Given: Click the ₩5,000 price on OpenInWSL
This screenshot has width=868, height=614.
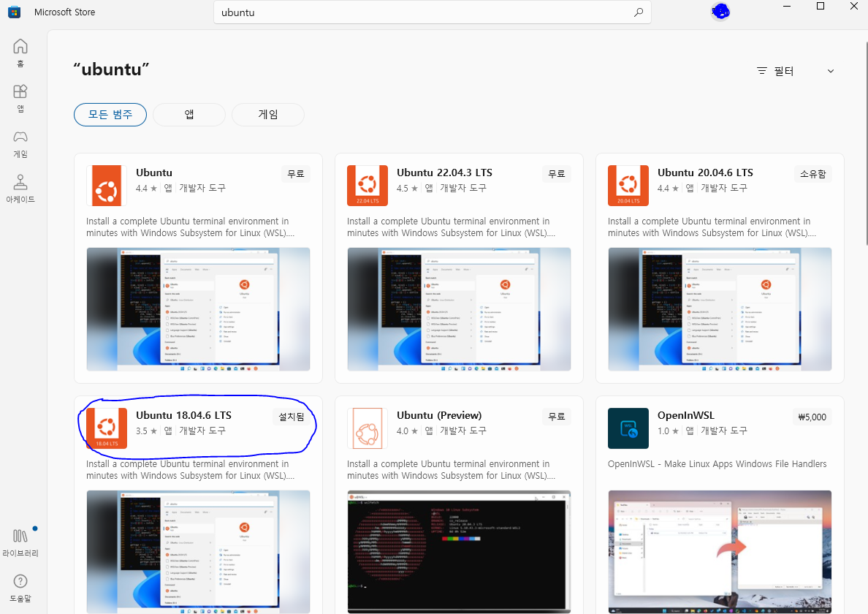Looking at the screenshot, I should [812, 417].
